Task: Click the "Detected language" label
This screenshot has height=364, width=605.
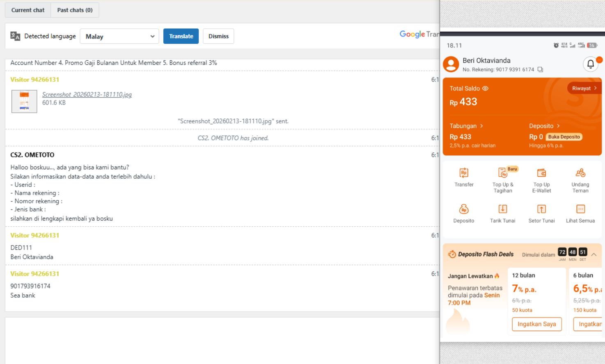Action: [x=50, y=36]
